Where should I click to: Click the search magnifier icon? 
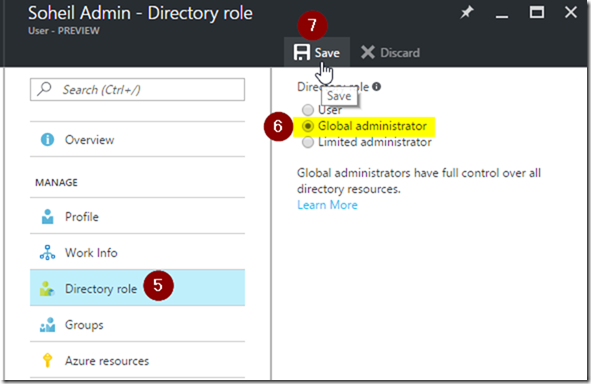[44, 89]
